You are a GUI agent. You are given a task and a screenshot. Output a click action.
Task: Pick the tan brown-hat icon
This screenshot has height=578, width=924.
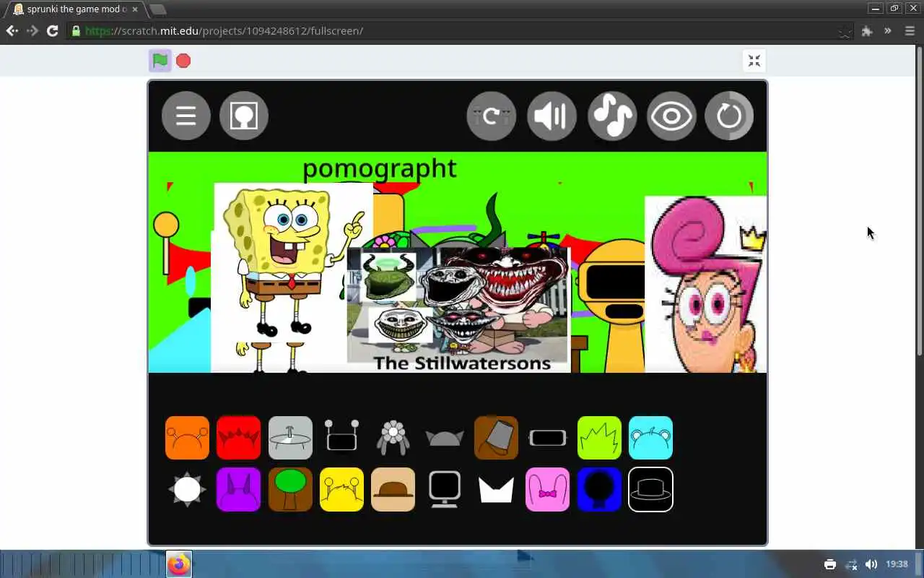[393, 489]
